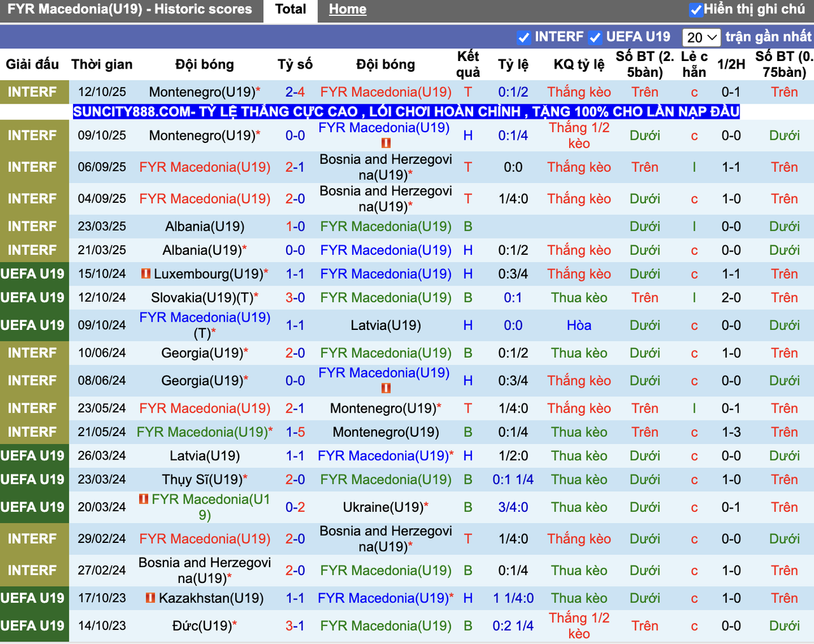Open Kazakhstan(U19) team name in the 17/10/23 match

point(211,598)
